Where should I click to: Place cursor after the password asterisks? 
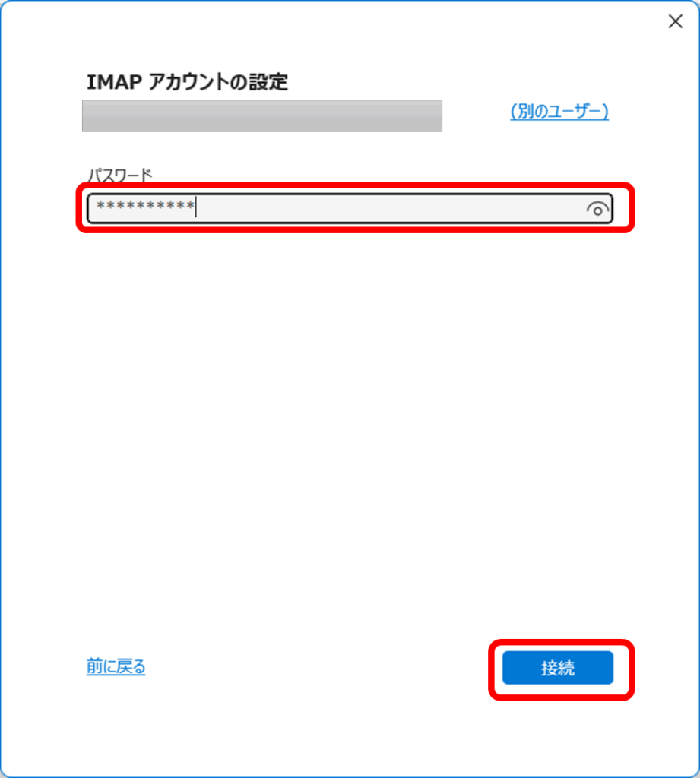click(x=197, y=207)
